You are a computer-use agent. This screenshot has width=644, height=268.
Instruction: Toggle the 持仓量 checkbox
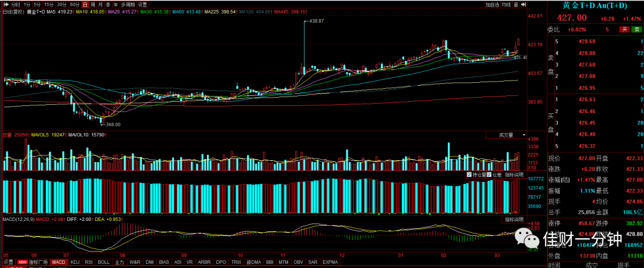[476, 175]
